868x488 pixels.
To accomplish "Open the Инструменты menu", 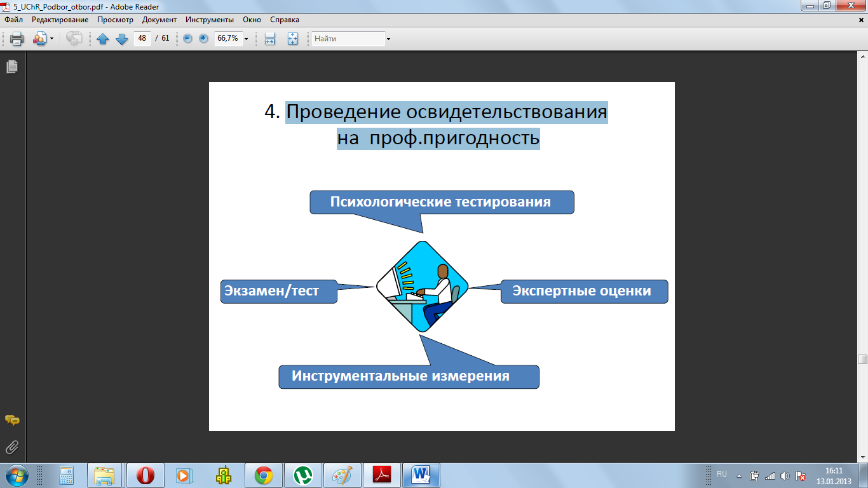I will pyautogui.click(x=210, y=20).
